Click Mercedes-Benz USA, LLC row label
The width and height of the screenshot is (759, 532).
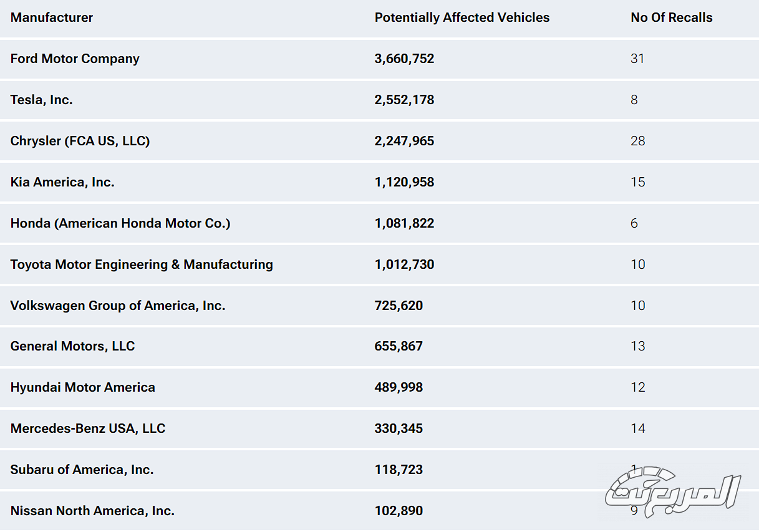88,428
